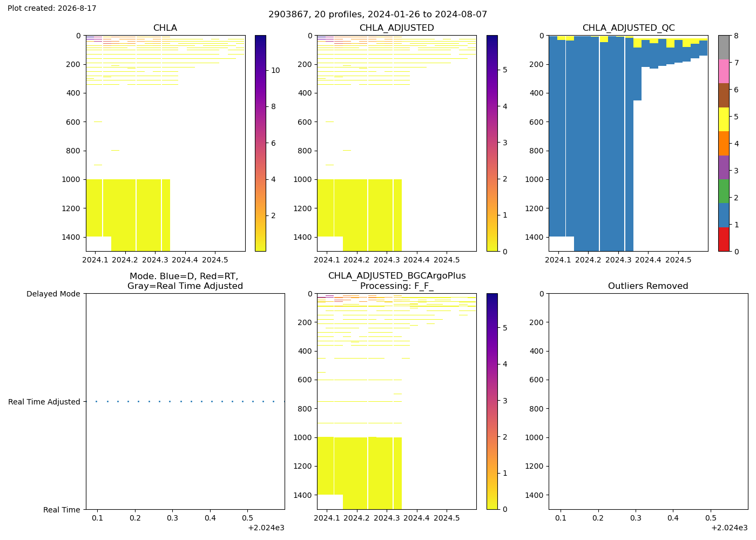Click the gray segment of QC colorbar

tap(724, 48)
